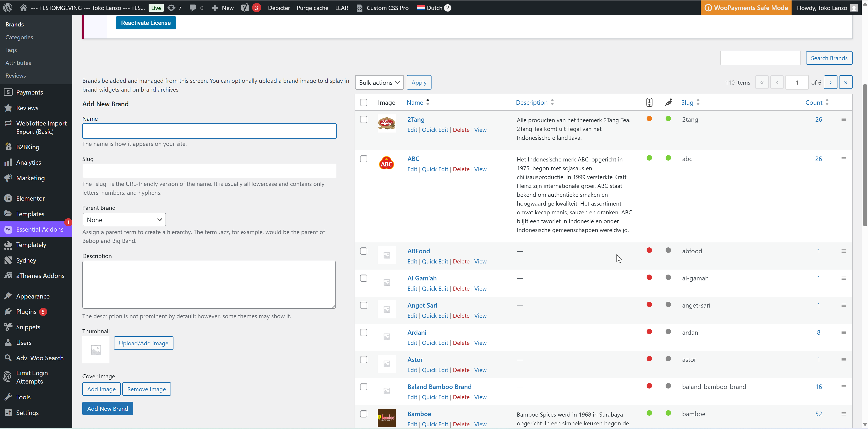Jump to last page of brands
Screen dimensions: 868x429
[x=845, y=82]
